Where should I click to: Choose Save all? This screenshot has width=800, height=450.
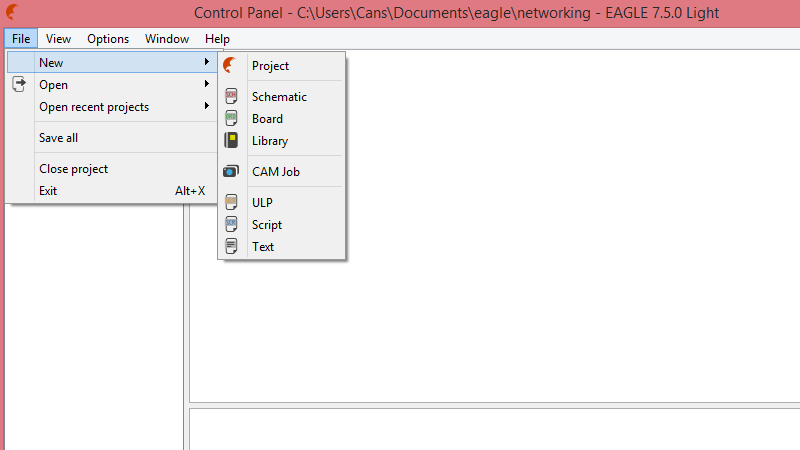coord(112,138)
